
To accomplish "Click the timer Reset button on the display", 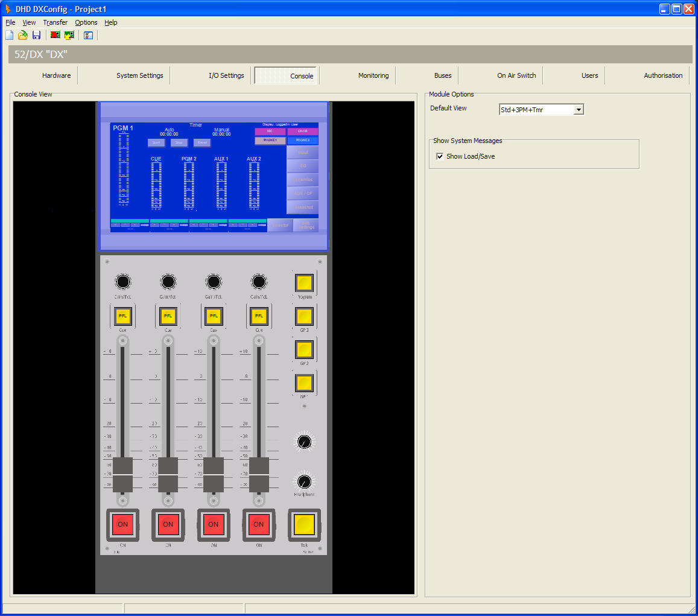I will coord(202,142).
